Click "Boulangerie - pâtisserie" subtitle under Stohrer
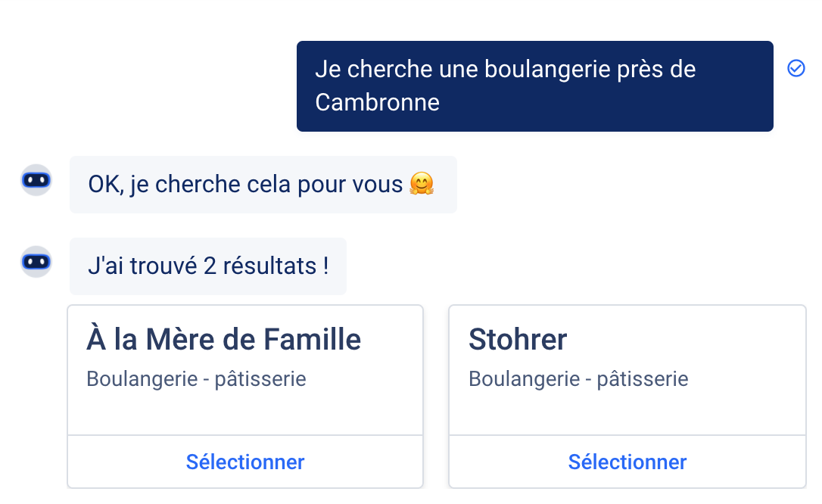 tap(578, 378)
